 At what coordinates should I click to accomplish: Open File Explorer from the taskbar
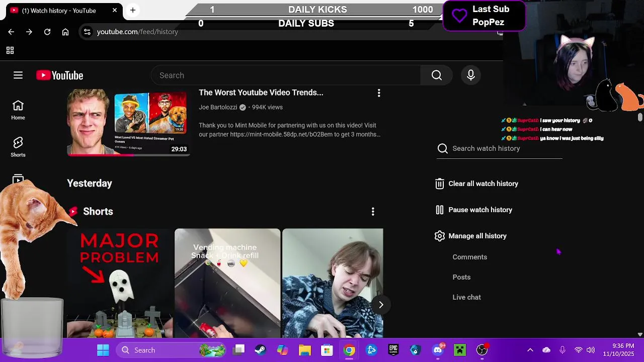(304, 350)
